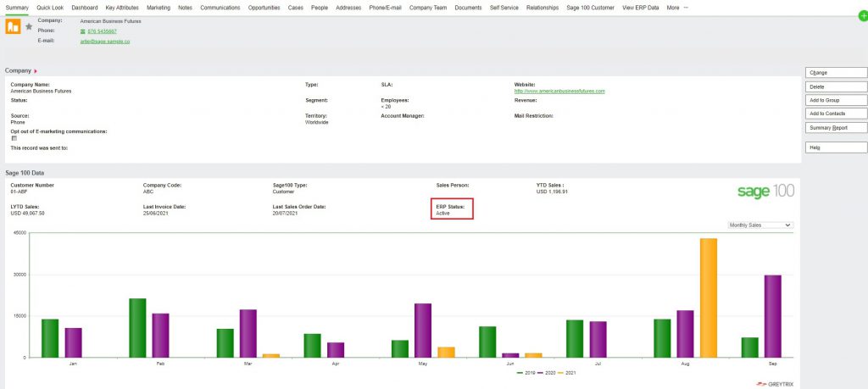
Task: Open the Documents tab
Action: pos(468,8)
